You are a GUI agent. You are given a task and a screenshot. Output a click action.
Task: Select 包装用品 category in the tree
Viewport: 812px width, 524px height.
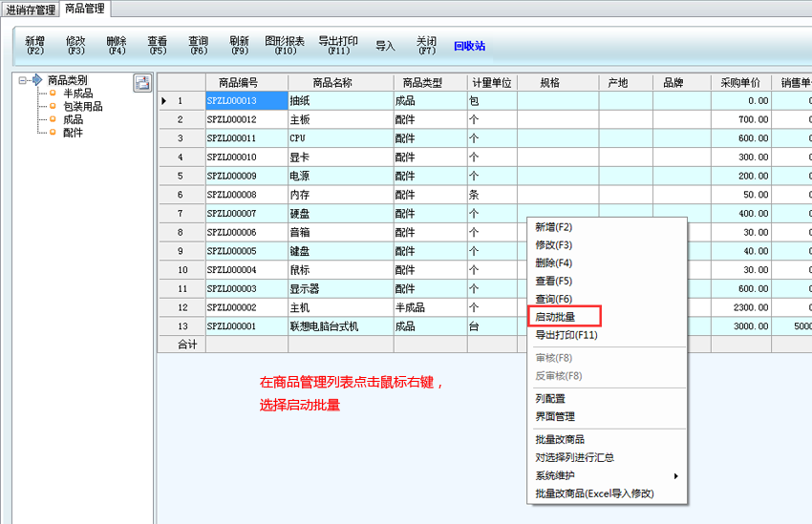[82, 107]
